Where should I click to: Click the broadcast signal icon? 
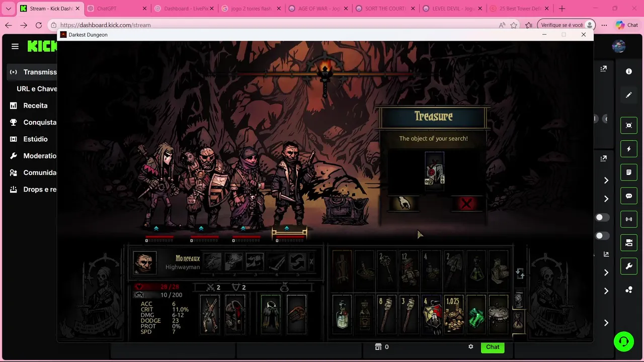[629, 219]
